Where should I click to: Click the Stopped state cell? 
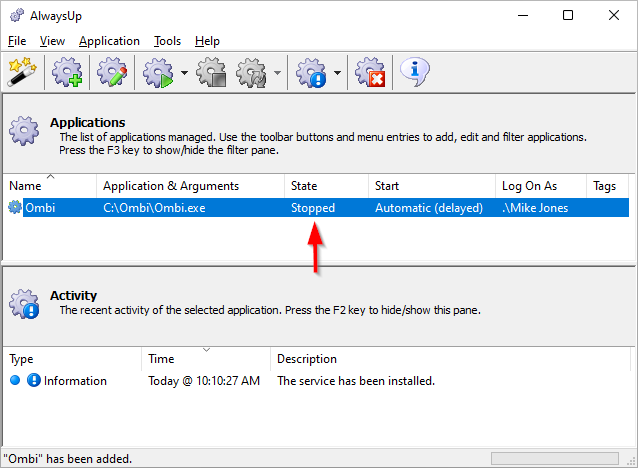[313, 208]
